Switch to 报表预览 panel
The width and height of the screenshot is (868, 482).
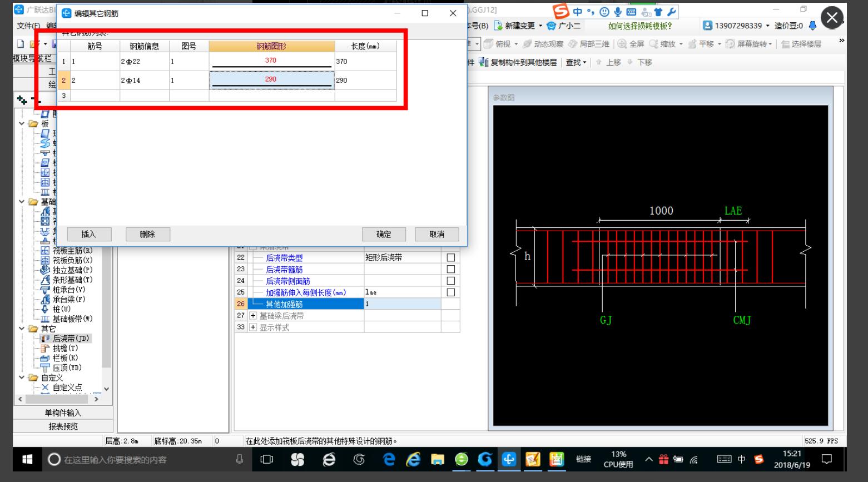click(x=63, y=426)
